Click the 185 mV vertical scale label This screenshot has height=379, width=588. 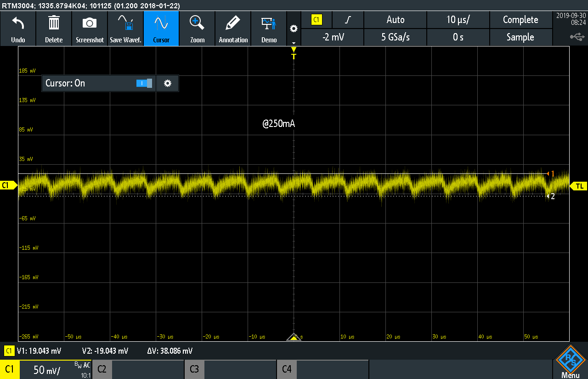(x=27, y=71)
